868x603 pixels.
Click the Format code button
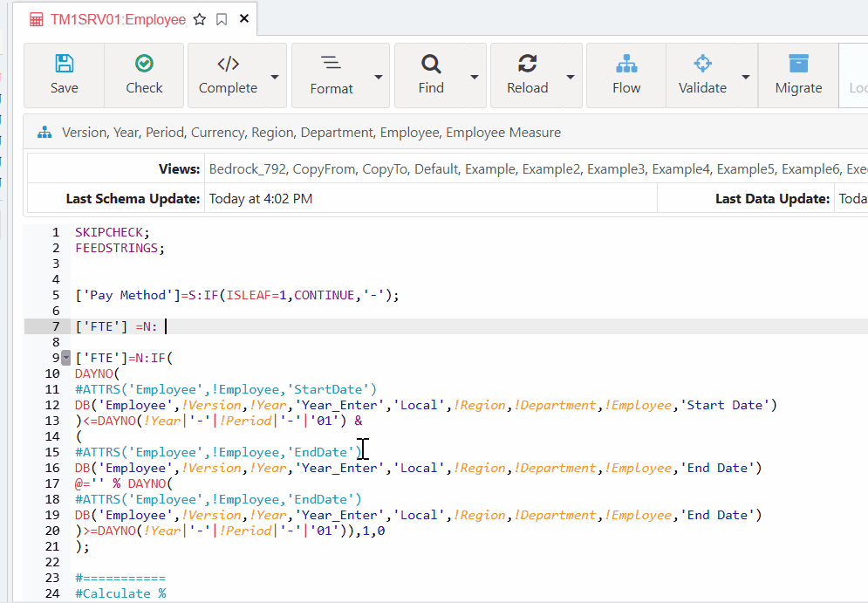(x=331, y=75)
